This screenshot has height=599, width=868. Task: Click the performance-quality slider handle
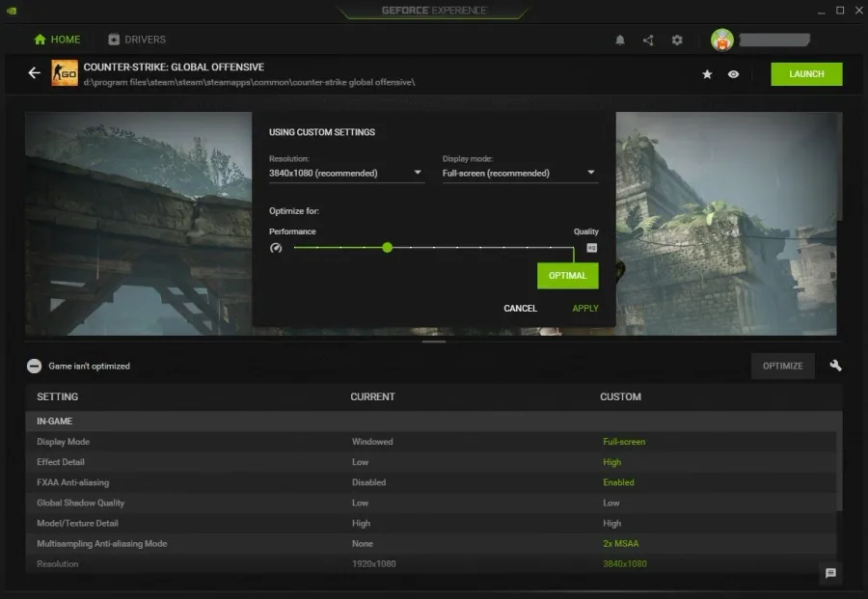coord(388,248)
